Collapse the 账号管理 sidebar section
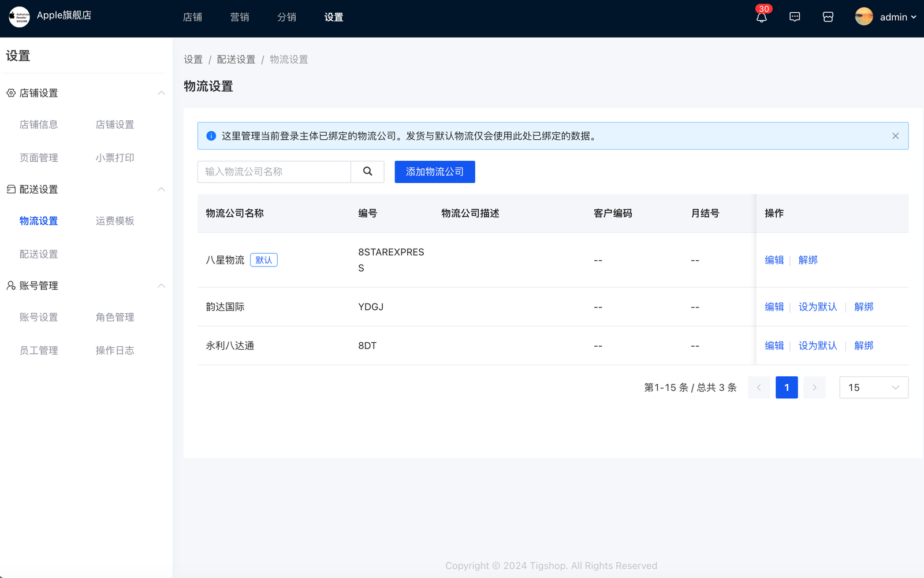Screen dimensions: 924x578 click(161, 286)
